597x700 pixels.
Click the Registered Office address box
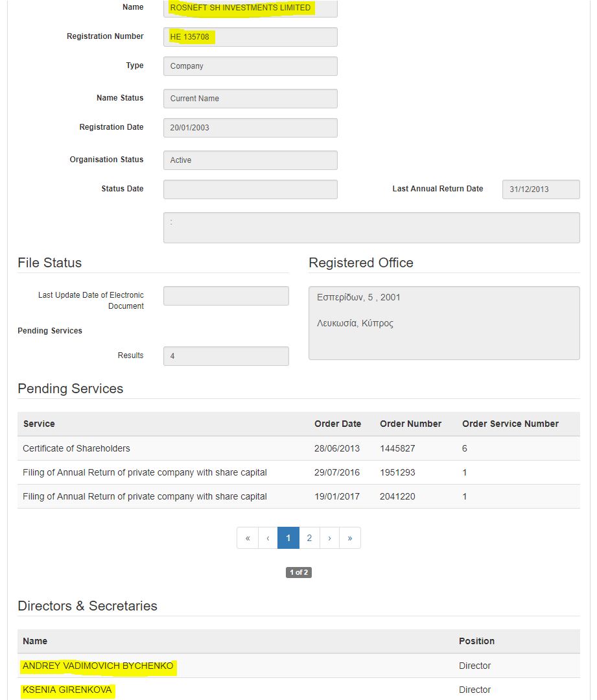(444, 323)
